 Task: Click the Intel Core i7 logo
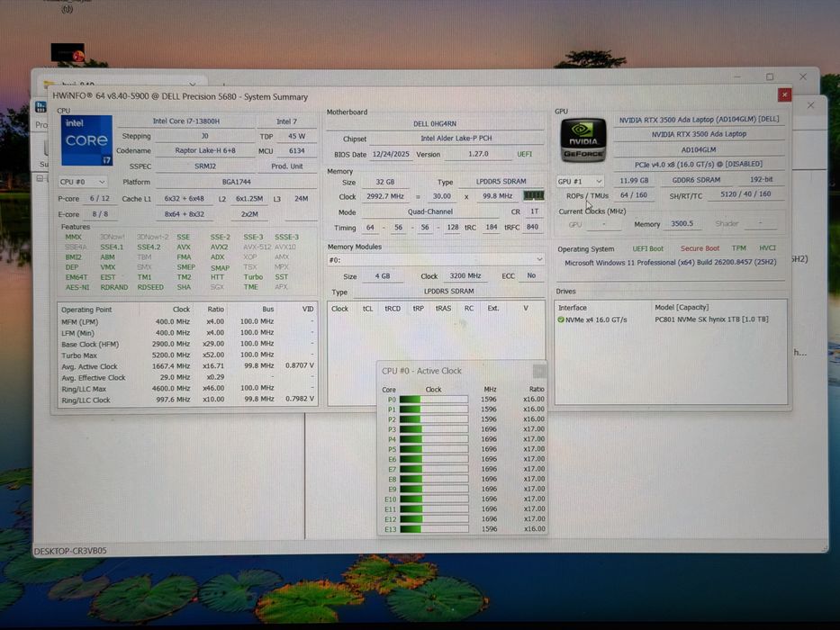[x=86, y=140]
